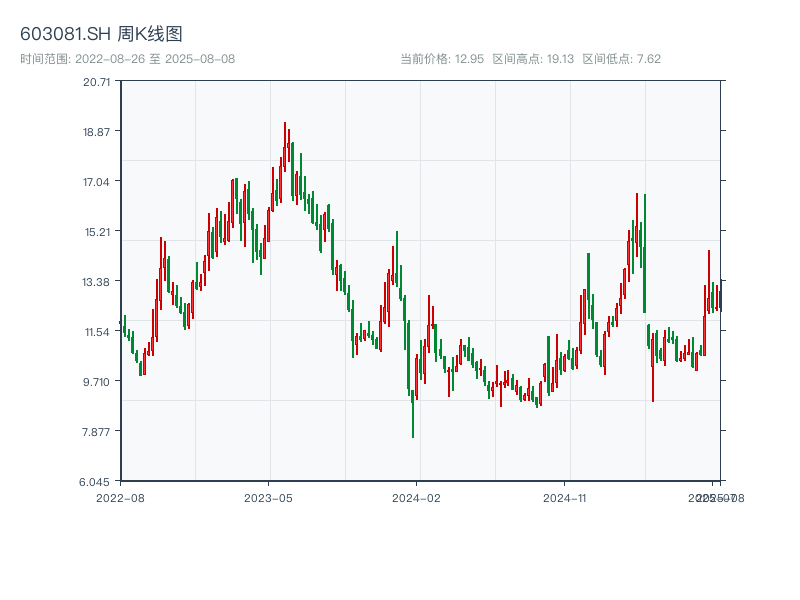The image size is (800, 600).
Task: Click the period low label 区间低点: 7.62
Action: (621, 59)
